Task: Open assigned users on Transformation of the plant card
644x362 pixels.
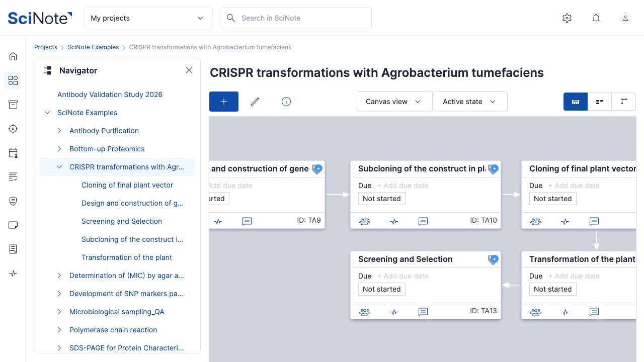Action: pyautogui.click(x=536, y=312)
